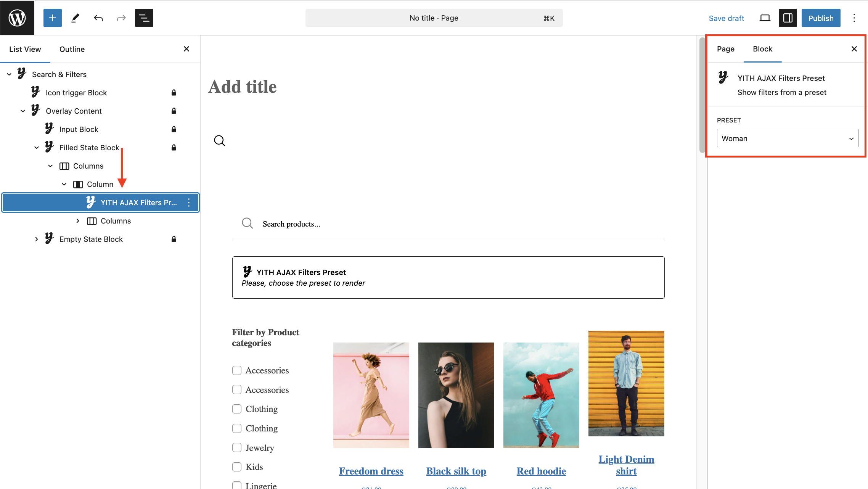Viewport: 868px width, 489px height.
Task: Switch to the Outline tab
Action: coord(72,49)
